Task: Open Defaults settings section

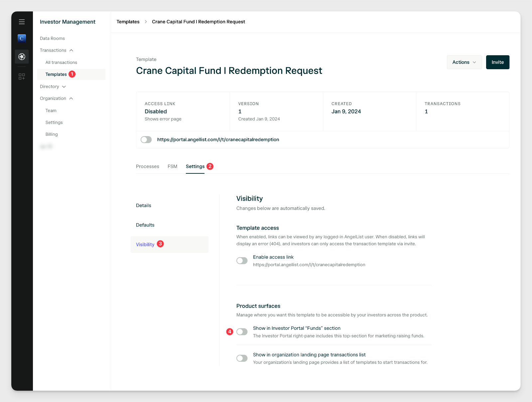Action: pyautogui.click(x=145, y=225)
